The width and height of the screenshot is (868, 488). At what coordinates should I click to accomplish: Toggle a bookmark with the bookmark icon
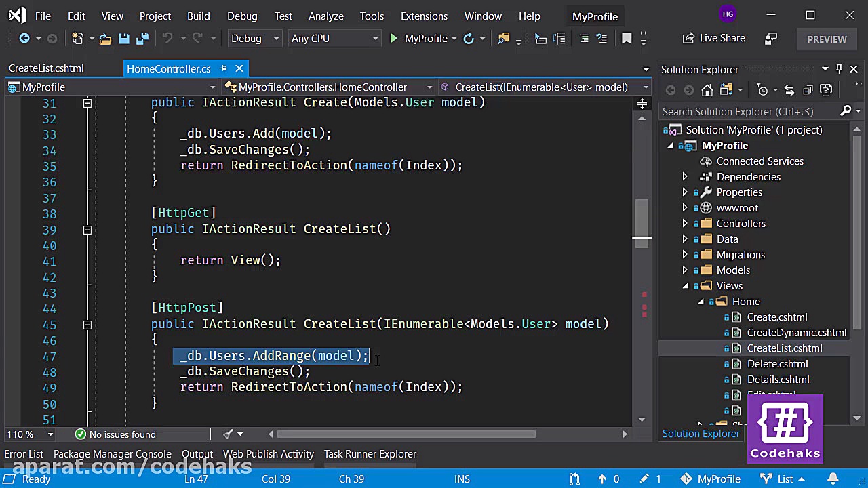point(627,39)
